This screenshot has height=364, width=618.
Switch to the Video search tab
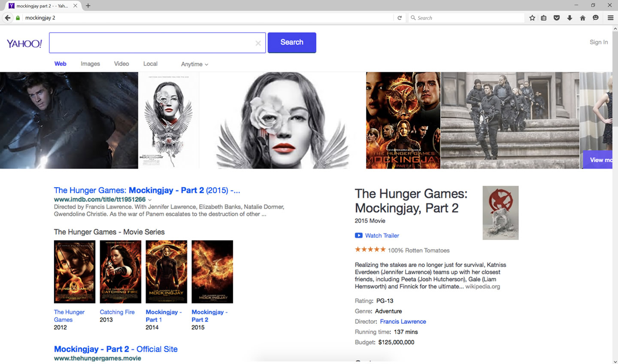121,64
